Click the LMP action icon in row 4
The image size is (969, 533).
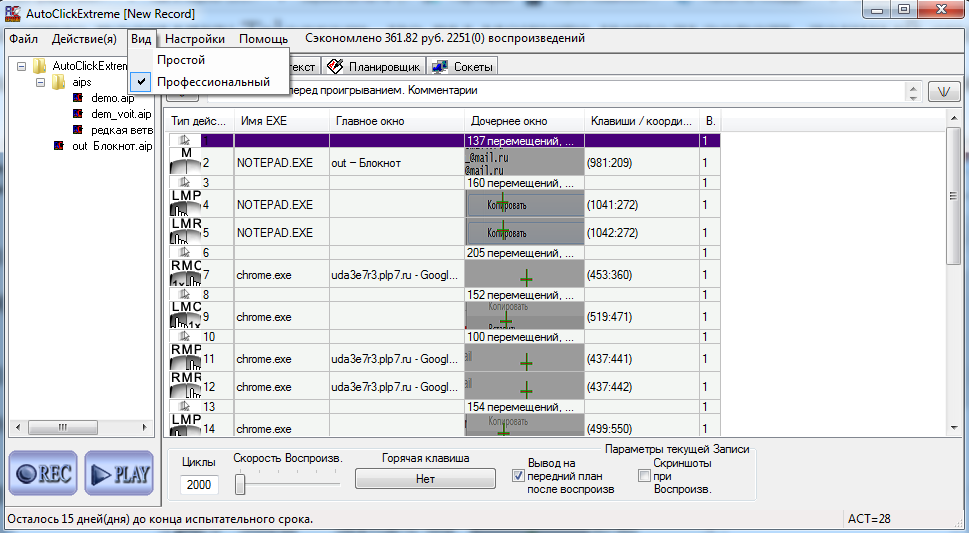[186, 203]
